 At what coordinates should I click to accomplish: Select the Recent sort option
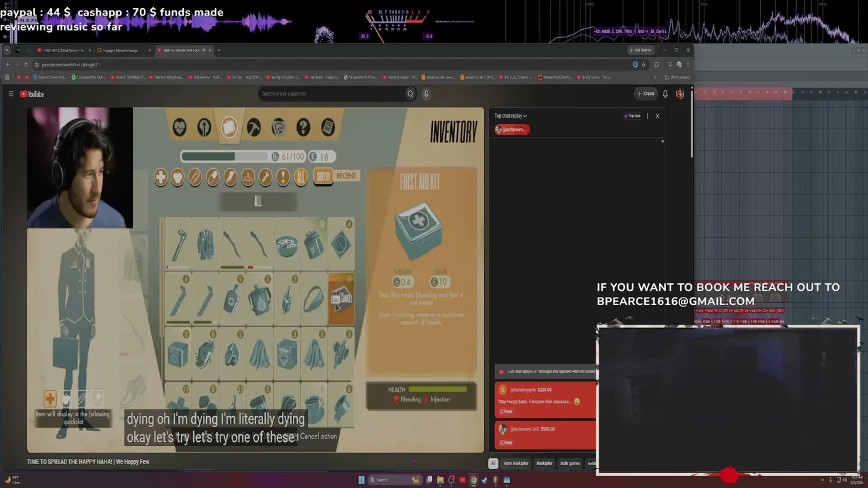[346, 176]
